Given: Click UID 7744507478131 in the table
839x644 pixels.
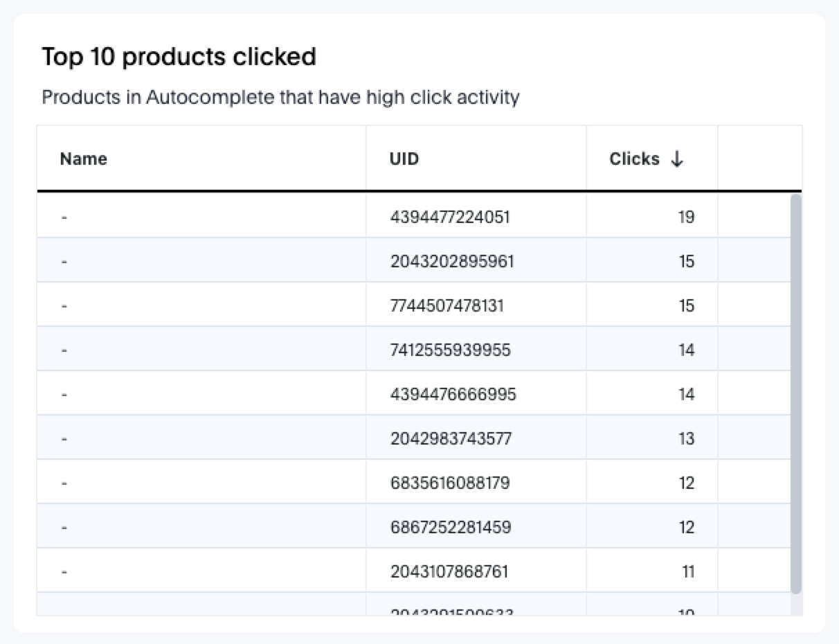Looking at the screenshot, I should (447, 306).
